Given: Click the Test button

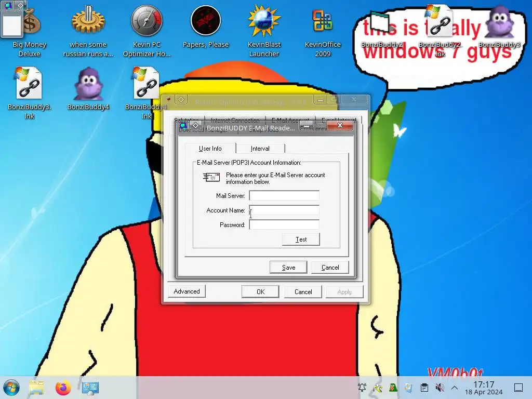Looking at the screenshot, I should point(301,239).
